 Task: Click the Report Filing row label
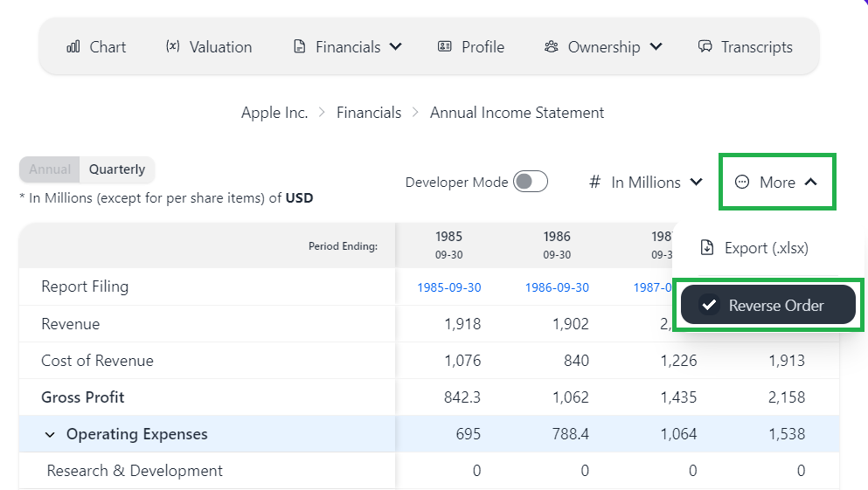click(85, 286)
